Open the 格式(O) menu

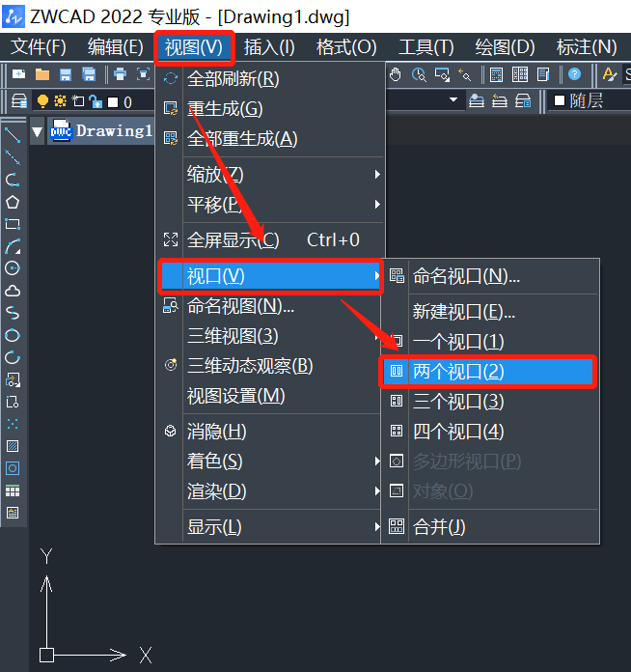tap(346, 46)
